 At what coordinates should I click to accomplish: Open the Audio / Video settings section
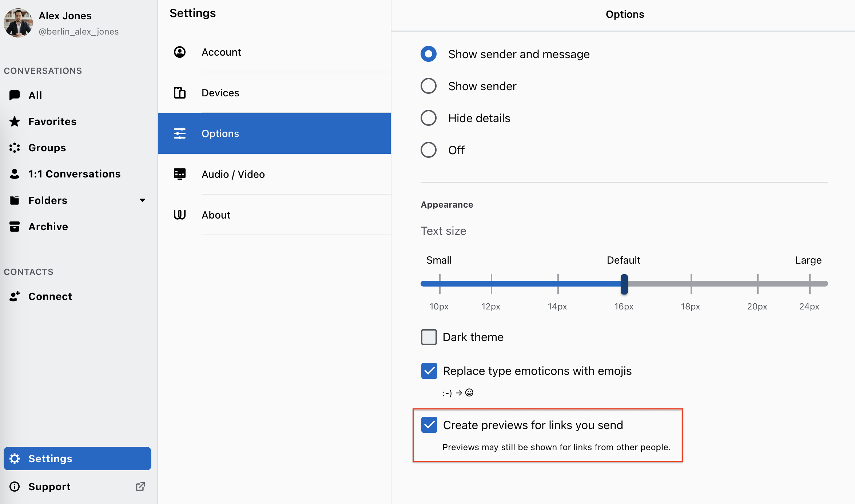click(x=274, y=174)
